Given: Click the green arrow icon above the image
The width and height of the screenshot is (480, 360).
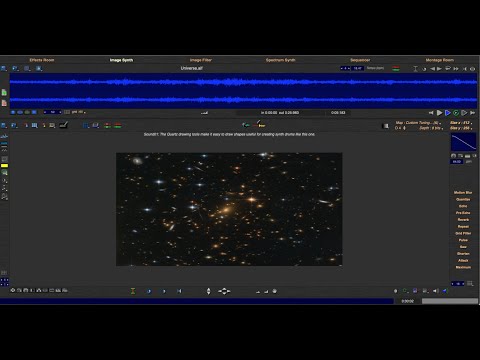Looking at the screenshot, I should (x=246, y=125).
